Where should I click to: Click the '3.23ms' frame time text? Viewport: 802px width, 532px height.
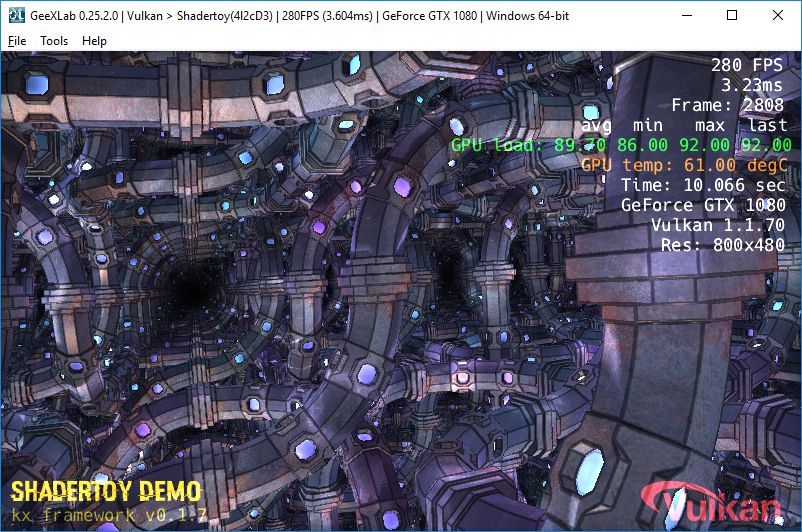752,85
